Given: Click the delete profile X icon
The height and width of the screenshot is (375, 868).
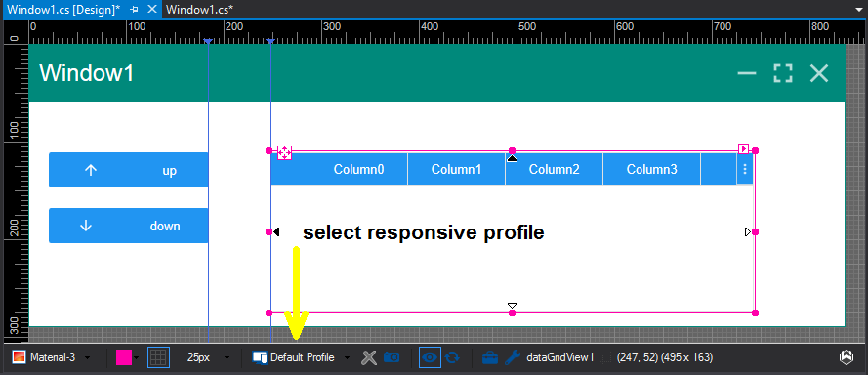Looking at the screenshot, I should [x=369, y=357].
